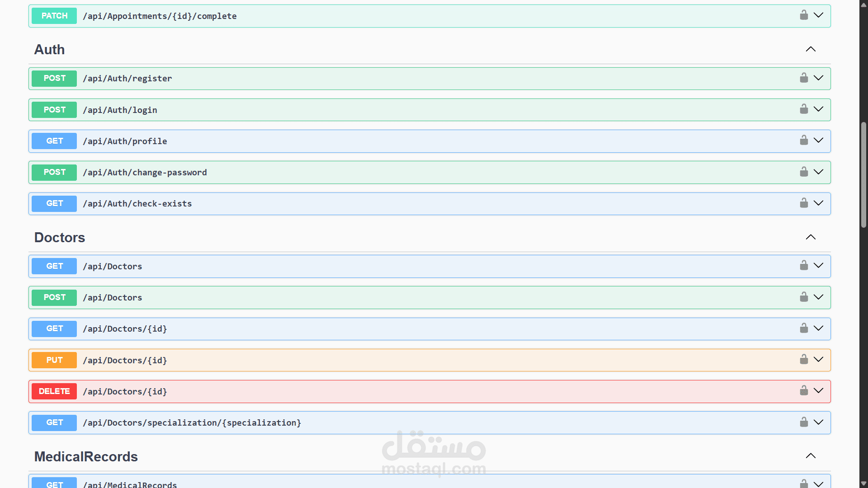This screenshot has height=488, width=868.
Task: Click lock icon on DELETE Doctors endpoint
Action: point(804,391)
